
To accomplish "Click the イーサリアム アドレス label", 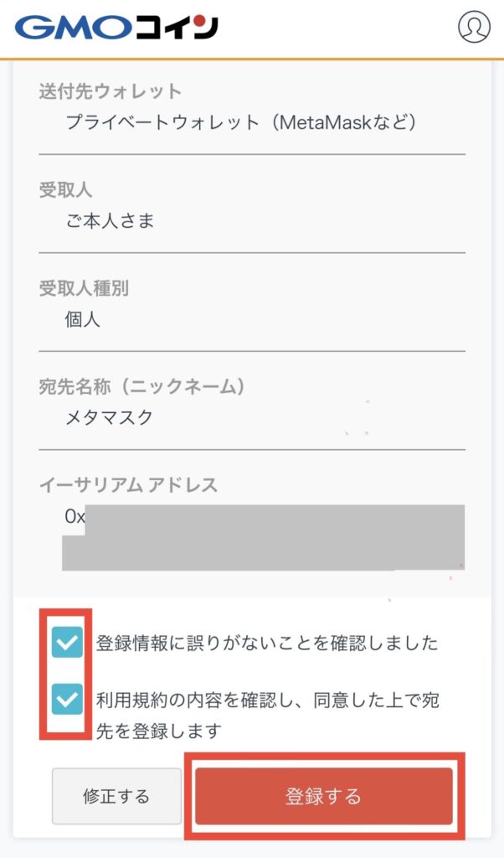I will point(127,484).
